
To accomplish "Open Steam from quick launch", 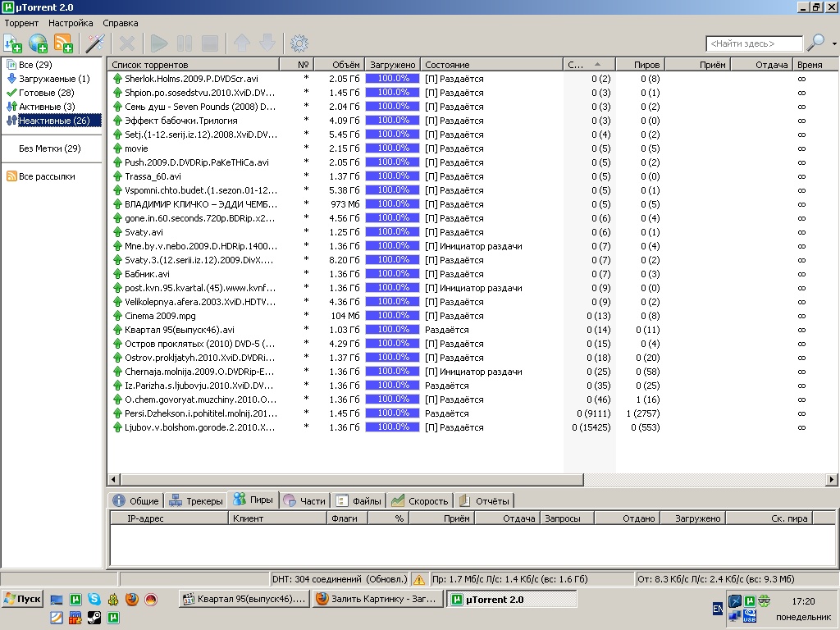I will tap(94, 618).
